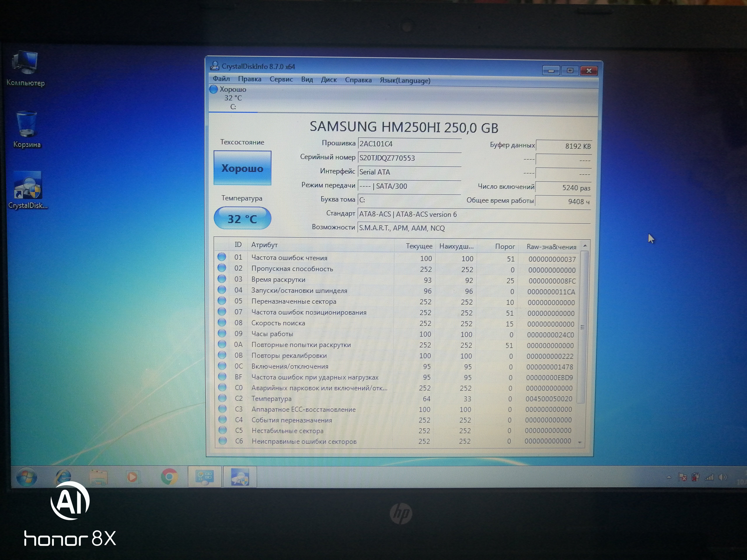747x560 pixels.
Task: Open the Диск menu
Action: 329,80
